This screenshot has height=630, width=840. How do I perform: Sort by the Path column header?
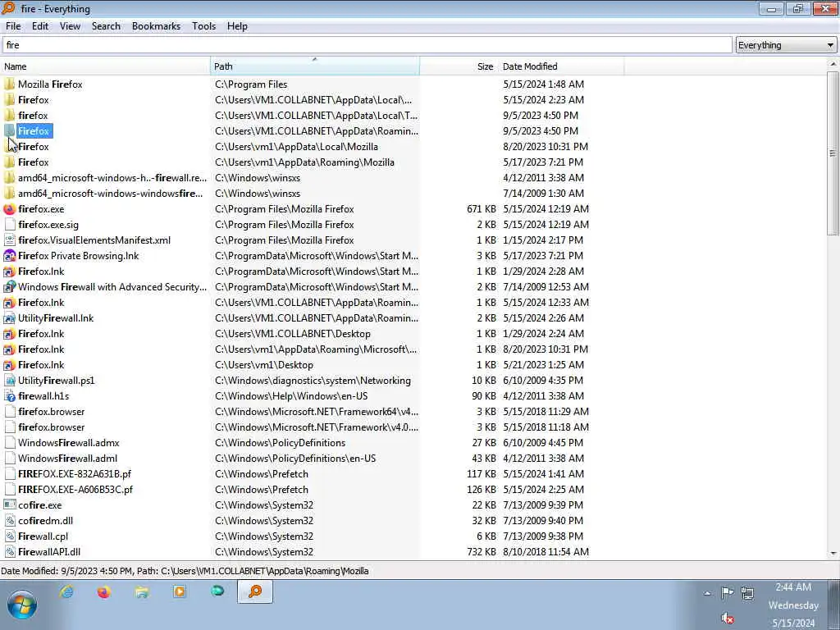(315, 66)
